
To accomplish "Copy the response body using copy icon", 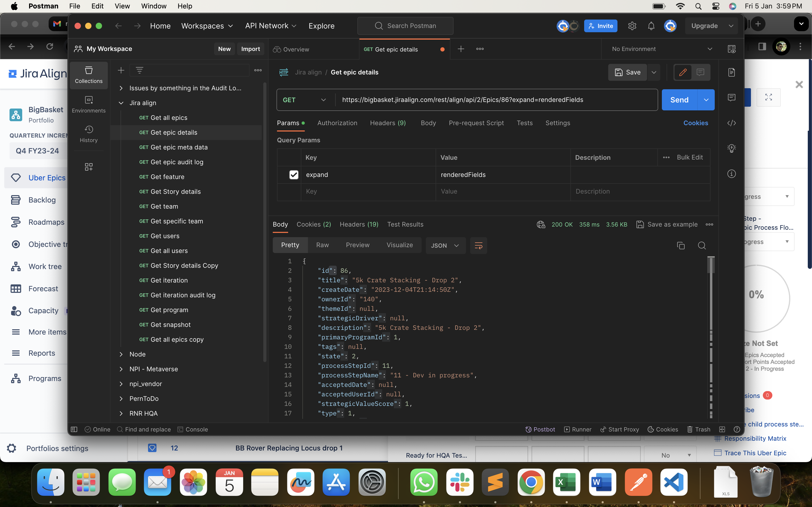I will pos(681,246).
